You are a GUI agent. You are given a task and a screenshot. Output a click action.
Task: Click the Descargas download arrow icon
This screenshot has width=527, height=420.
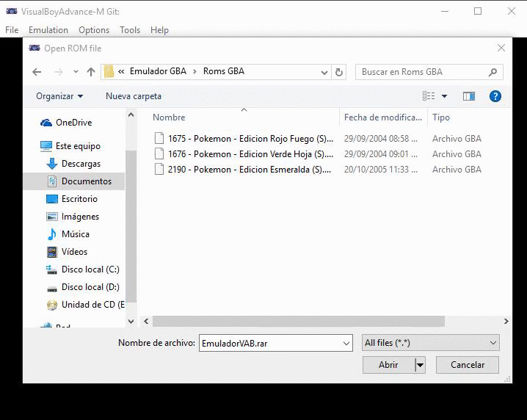(x=52, y=164)
